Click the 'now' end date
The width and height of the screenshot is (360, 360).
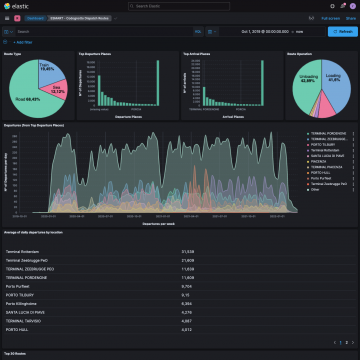[x=299, y=32]
